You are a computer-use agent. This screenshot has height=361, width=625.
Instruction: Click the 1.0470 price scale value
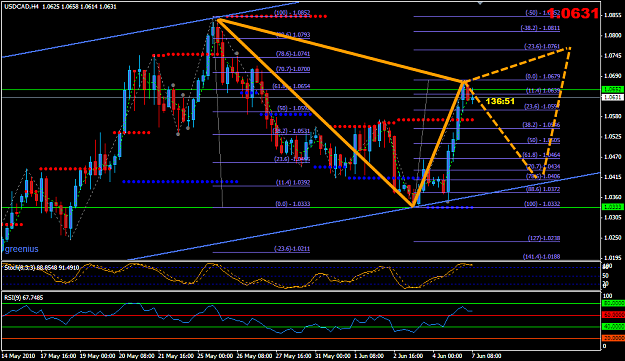click(x=613, y=157)
